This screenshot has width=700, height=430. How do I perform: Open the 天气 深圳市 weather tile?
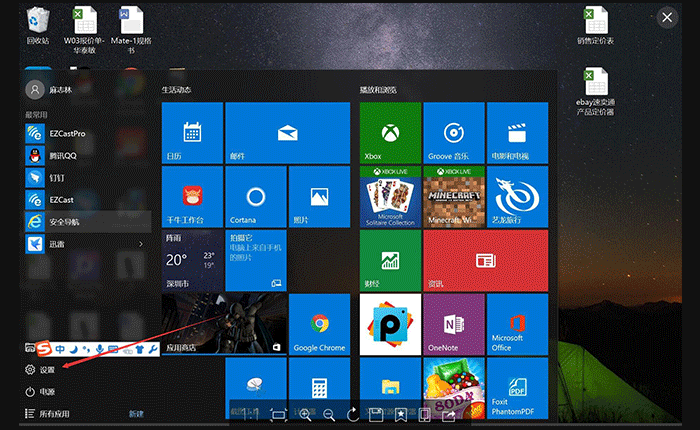[192, 259]
